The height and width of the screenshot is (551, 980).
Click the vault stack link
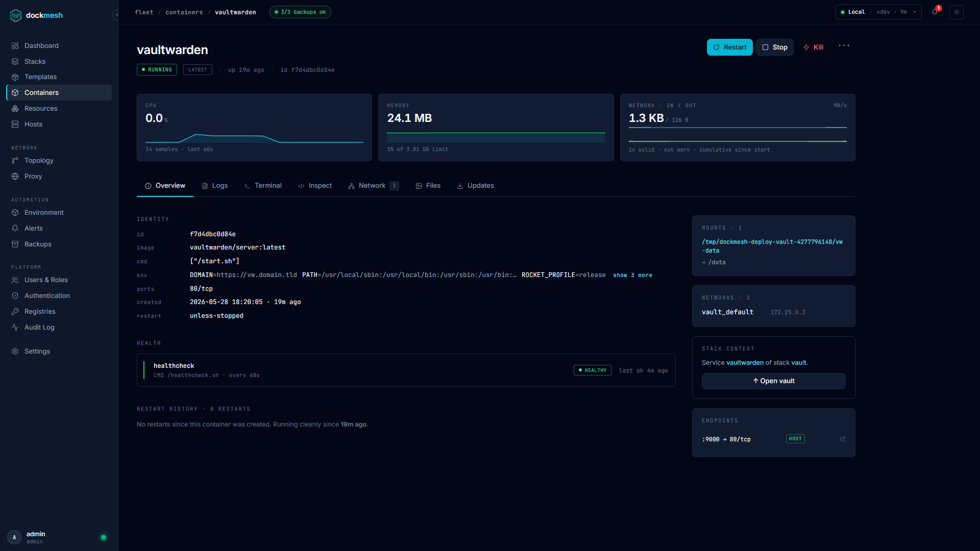[x=798, y=363]
